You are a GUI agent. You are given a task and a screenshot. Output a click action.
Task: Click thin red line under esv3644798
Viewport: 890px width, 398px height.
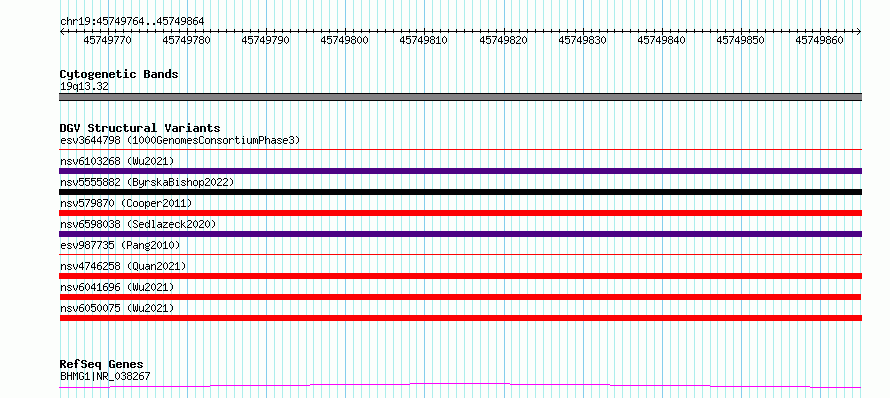point(460,150)
